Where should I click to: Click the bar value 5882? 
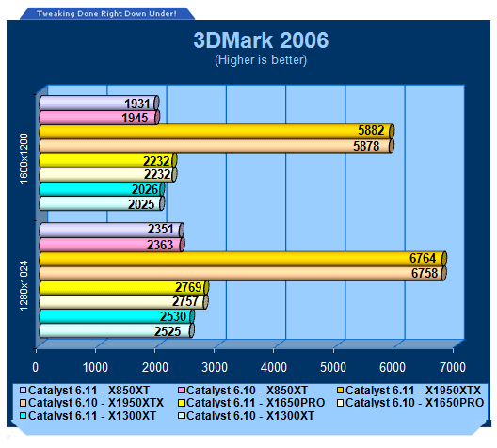[371, 130]
